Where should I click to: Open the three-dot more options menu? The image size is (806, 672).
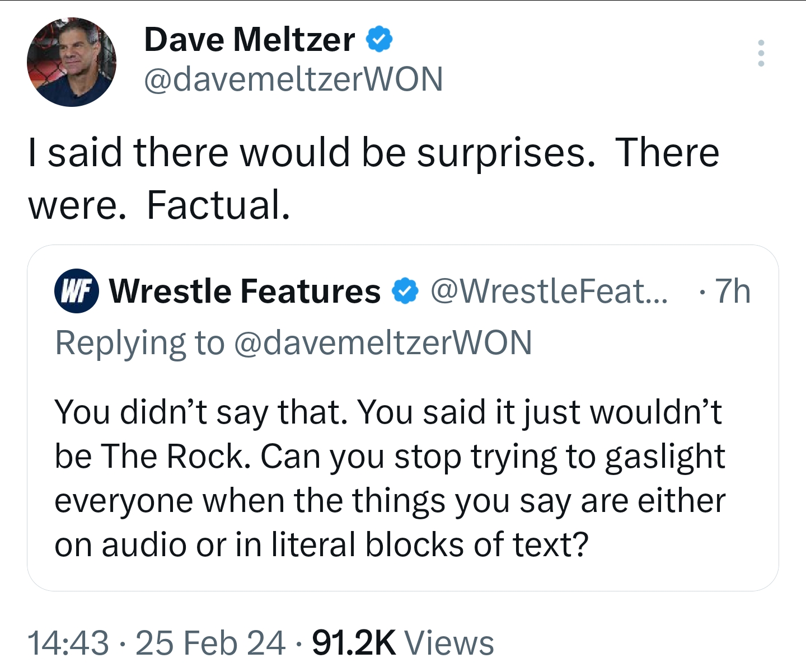tap(761, 53)
